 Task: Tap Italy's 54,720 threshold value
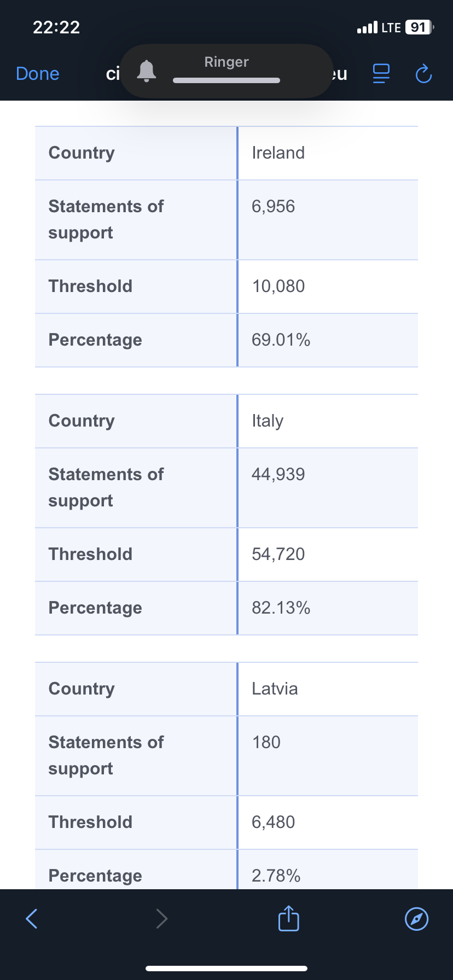tap(278, 554)
